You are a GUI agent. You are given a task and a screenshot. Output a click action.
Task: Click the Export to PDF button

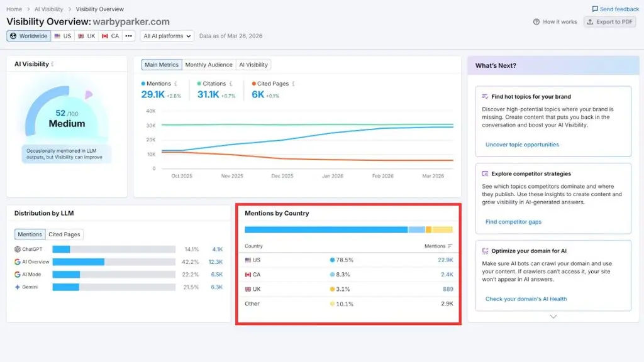tap(610, 22)
